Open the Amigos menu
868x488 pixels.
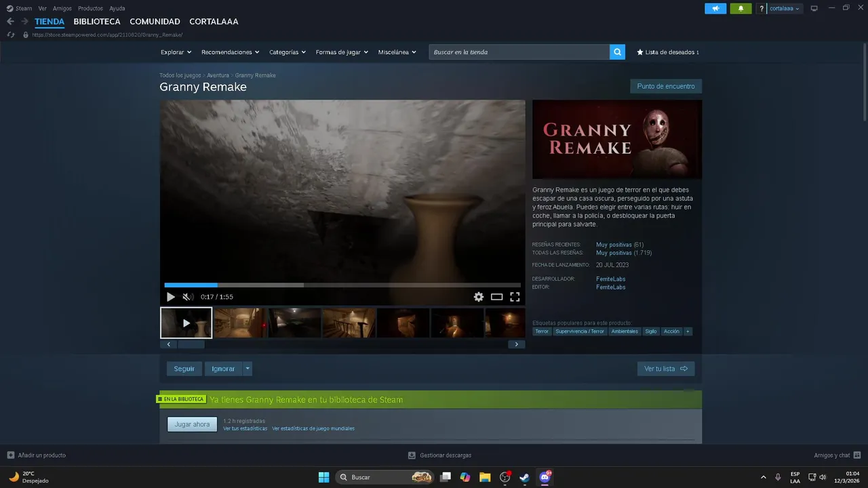[x=62, y=8]
